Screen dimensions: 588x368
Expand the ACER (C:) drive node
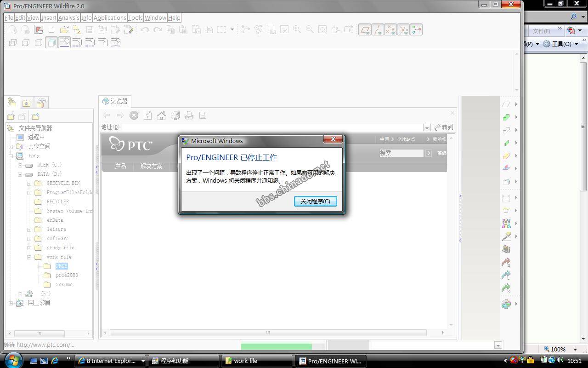[20, 165]
